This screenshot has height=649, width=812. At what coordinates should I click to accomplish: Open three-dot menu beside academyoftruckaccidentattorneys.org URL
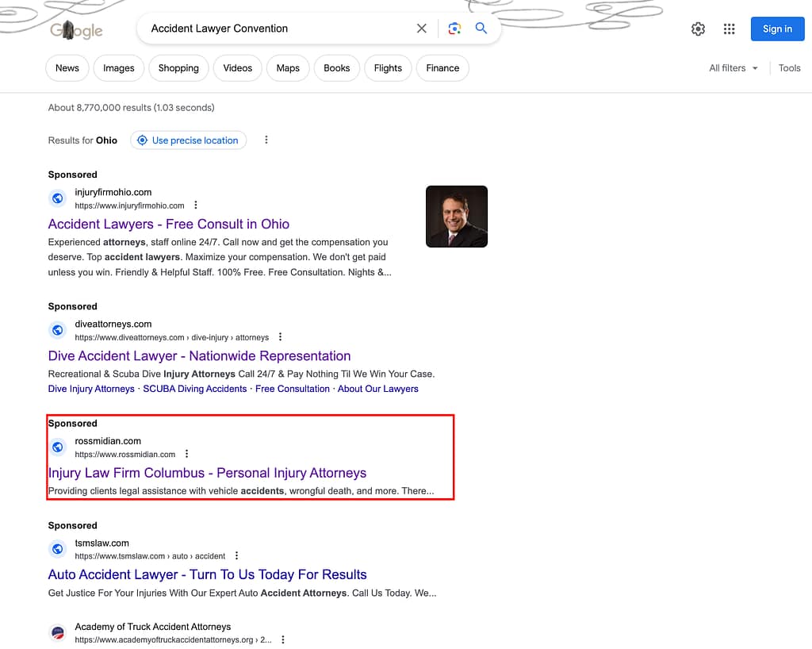click(x=283, y=639)
